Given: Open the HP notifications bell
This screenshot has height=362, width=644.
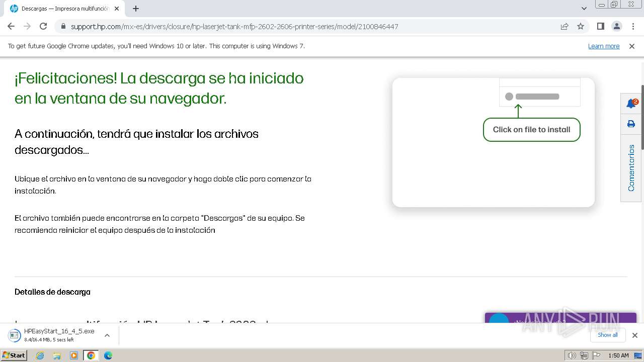Looking at the screenshot, I should click(x=631, y=104).
